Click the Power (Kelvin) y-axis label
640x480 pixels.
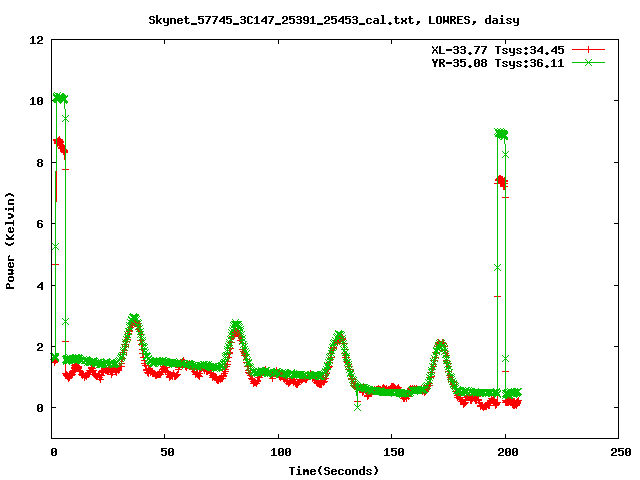[10, 241]
